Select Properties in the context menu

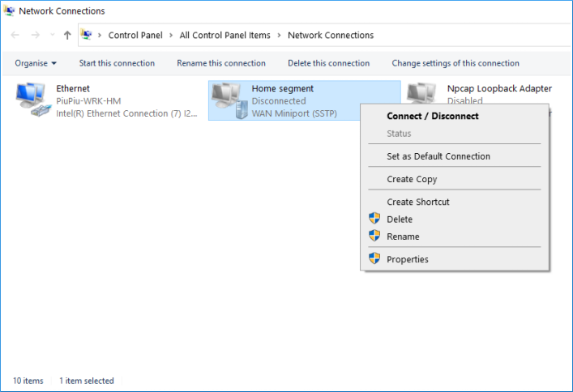(408, 259)
